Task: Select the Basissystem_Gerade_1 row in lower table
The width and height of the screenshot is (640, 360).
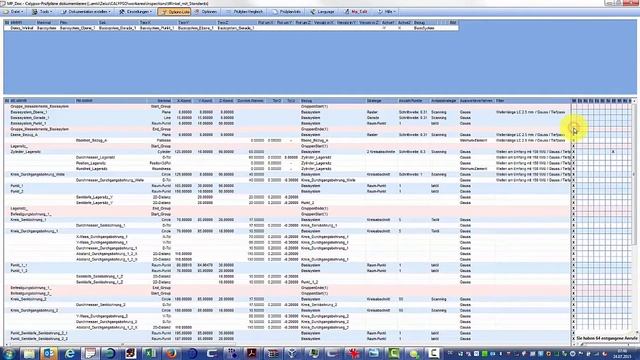Action: pyautogui.click(x=287, y=118)
